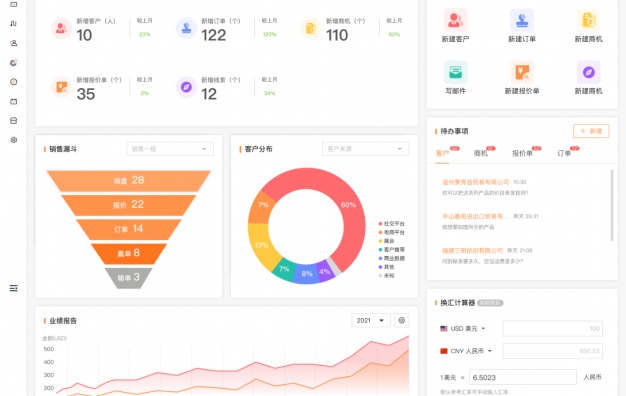Click the 122 新增订单 value
The height and width of the screenshot is (396, 626).
(214, 35)
